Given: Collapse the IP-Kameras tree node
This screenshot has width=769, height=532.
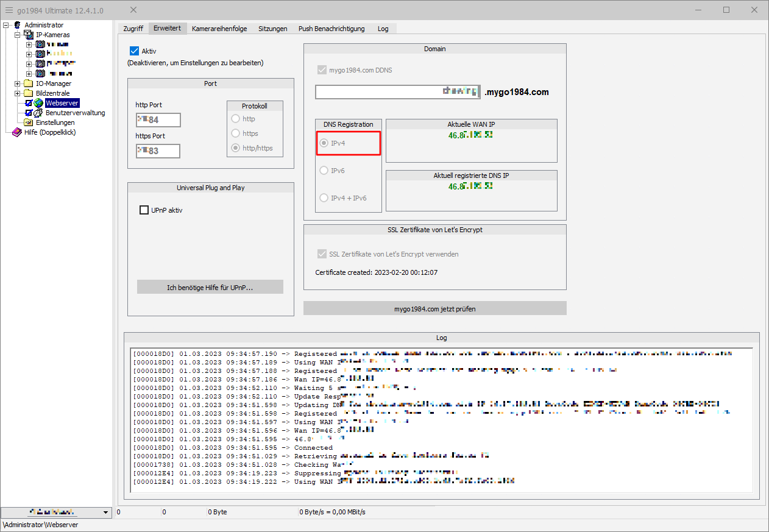Looking at the screenshot, I should 18,35.
